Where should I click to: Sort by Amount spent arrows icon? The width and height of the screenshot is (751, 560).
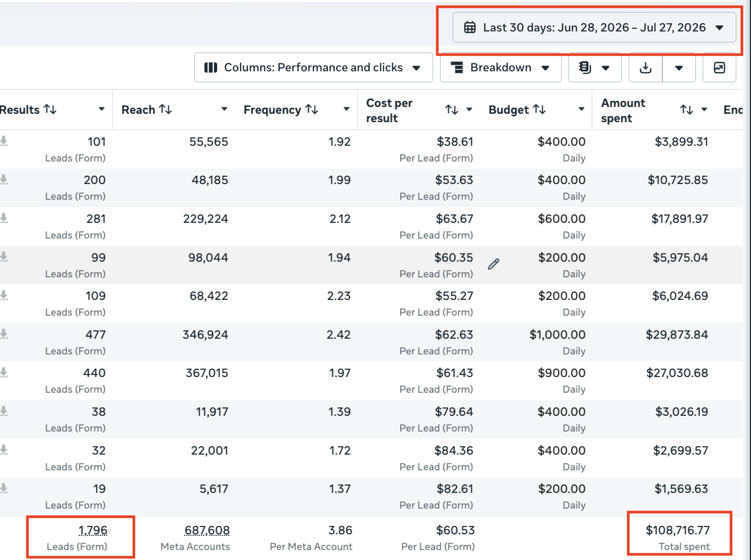click(x=686, y=110)
